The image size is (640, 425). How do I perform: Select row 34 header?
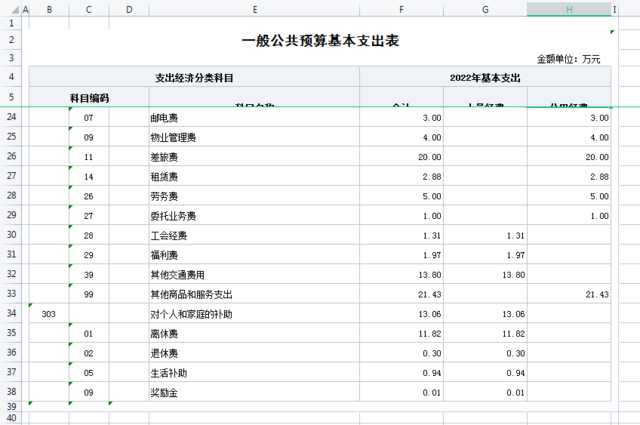11,314
